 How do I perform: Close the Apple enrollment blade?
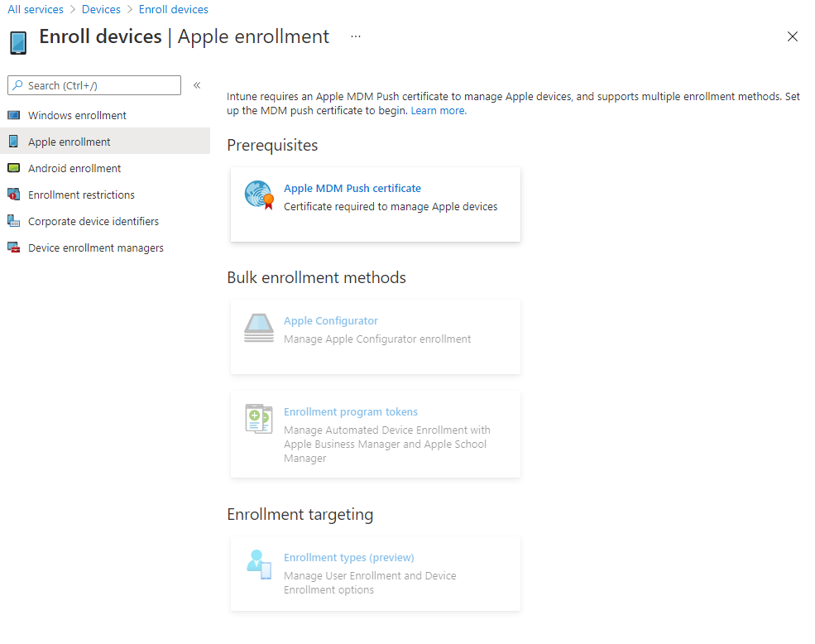point(792,36)
